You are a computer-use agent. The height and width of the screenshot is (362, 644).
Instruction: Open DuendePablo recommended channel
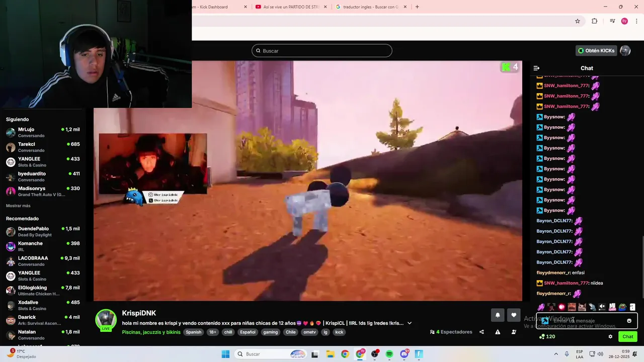tap(43, 232)
